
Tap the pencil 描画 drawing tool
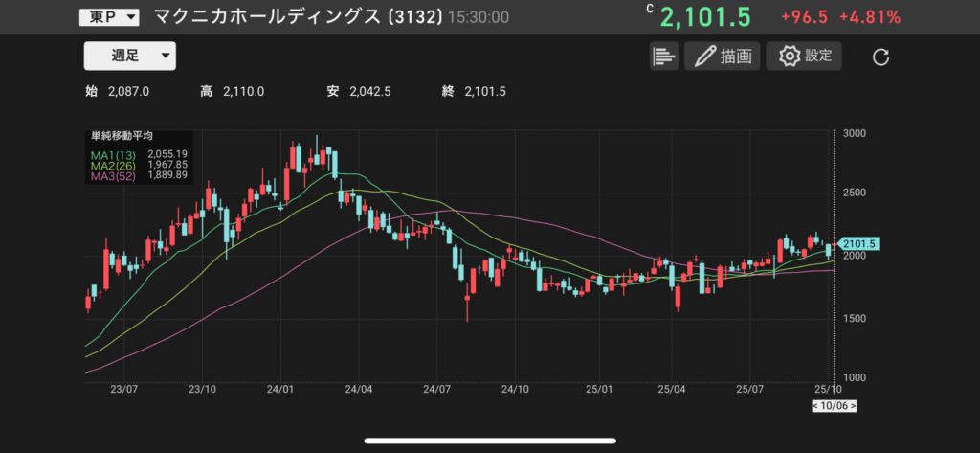click(722, 57)
